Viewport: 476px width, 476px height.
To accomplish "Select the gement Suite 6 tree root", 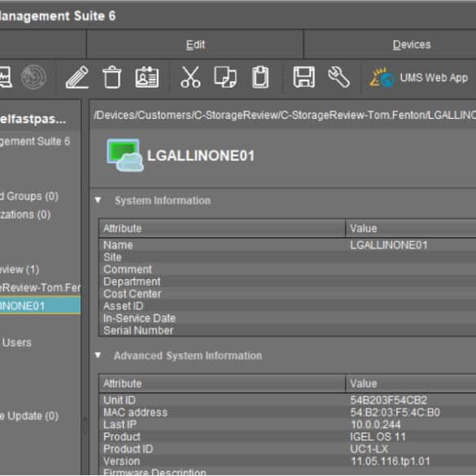I will 35,141.
